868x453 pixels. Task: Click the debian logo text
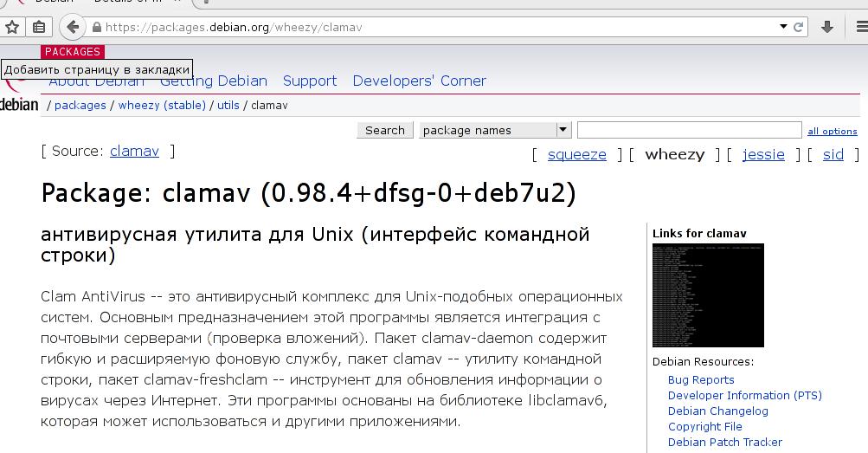tap(19, 104)
